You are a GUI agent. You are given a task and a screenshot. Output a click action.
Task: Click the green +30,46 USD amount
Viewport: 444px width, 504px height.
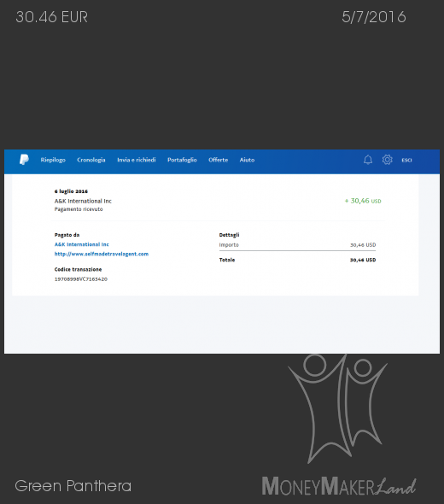tap(363, 201)
